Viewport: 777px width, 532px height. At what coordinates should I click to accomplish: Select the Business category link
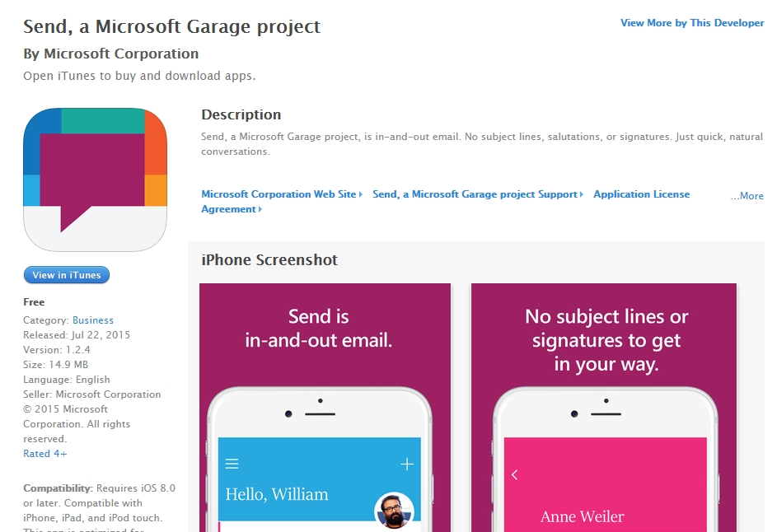[x=93, y=320]
